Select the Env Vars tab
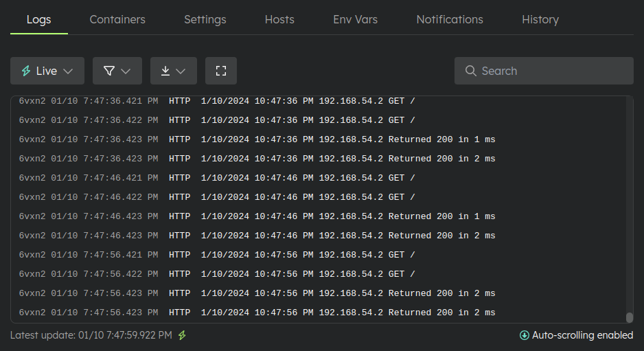 (355, 19)
